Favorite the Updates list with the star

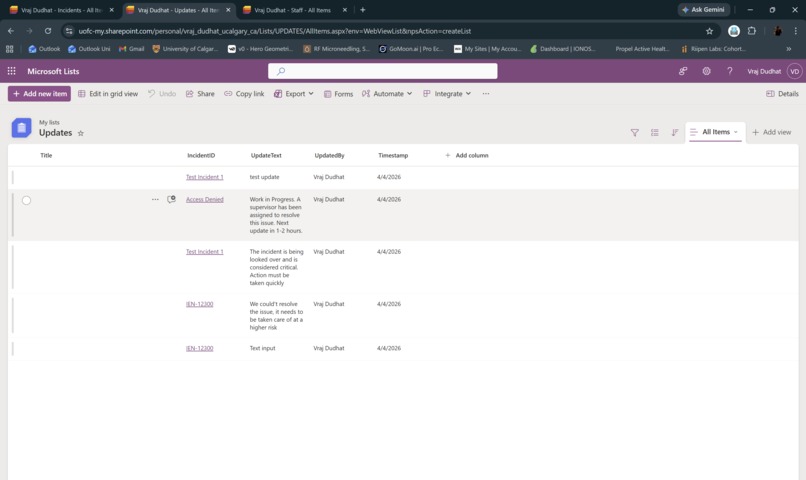coord(81,133)
